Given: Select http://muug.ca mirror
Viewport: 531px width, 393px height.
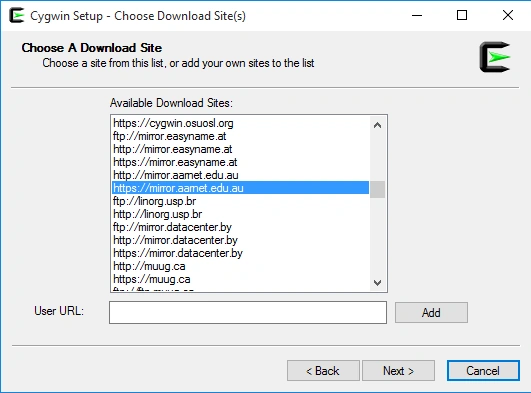Looking at the screenshot, I should pos(240,266).
